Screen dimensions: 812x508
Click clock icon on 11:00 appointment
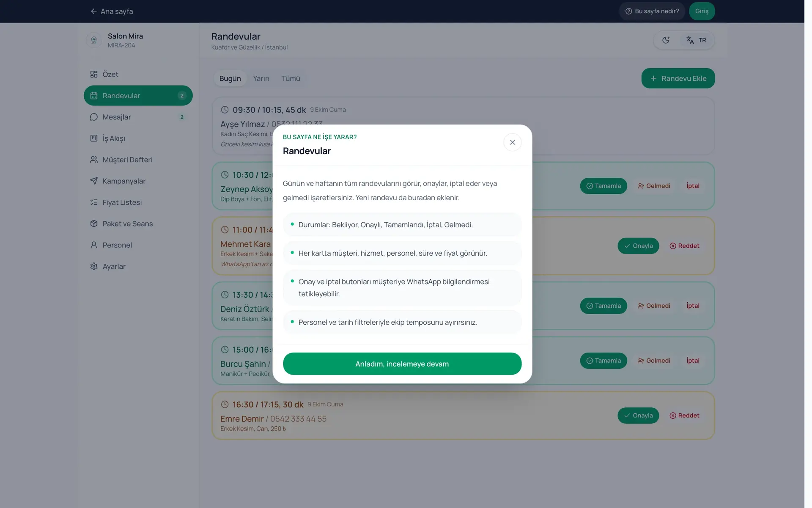[225, 230]
